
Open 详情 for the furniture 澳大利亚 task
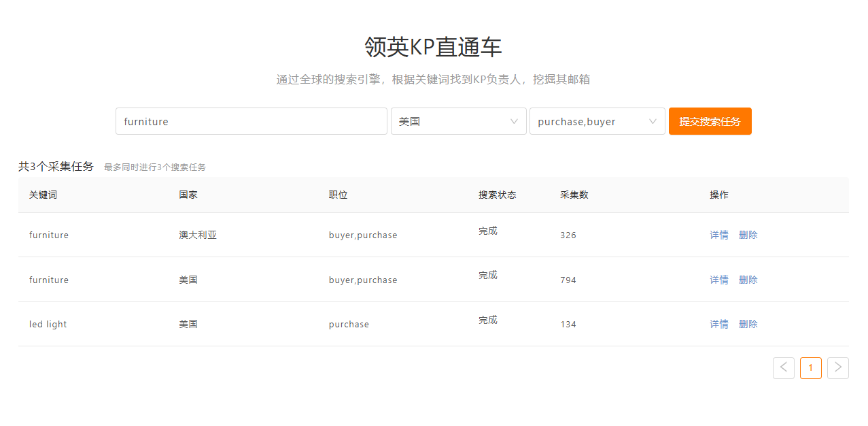pyautogui.click(x=719, y=235)
